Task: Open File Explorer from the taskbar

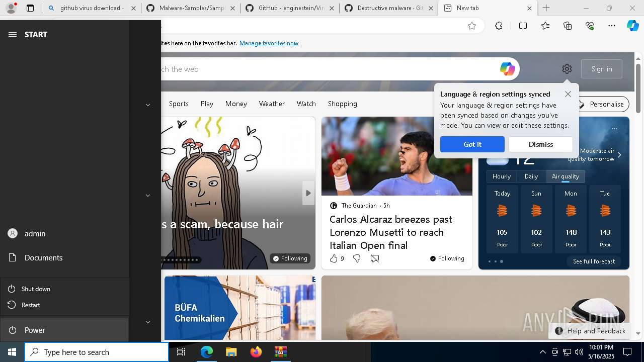Action: click(x=231, y=352)
